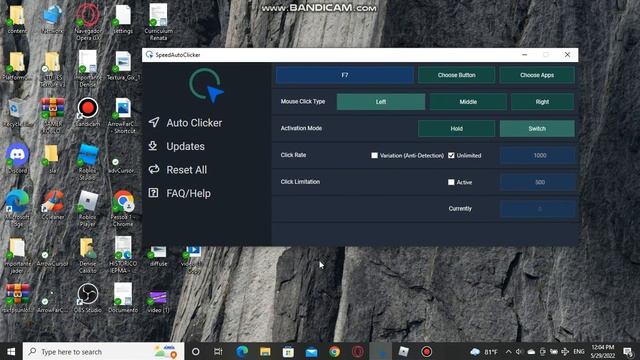Viewport: 640px width, 360px height.
Task: Open the OBS Studio desktop icon
Action: (x=87, y=298)
